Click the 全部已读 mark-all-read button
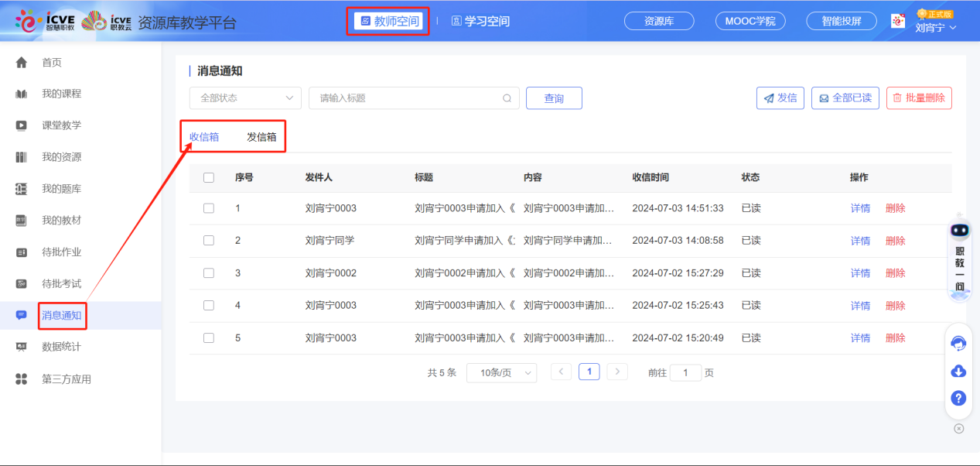Image resolution: width=980 pixels, height=466 pixels. (x=845, y=98)
